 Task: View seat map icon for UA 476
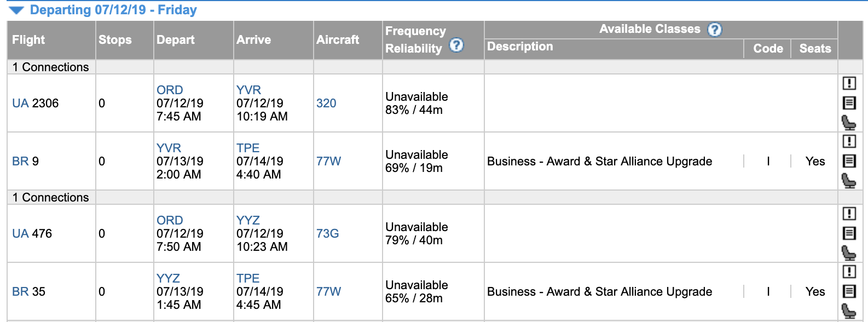849,253
